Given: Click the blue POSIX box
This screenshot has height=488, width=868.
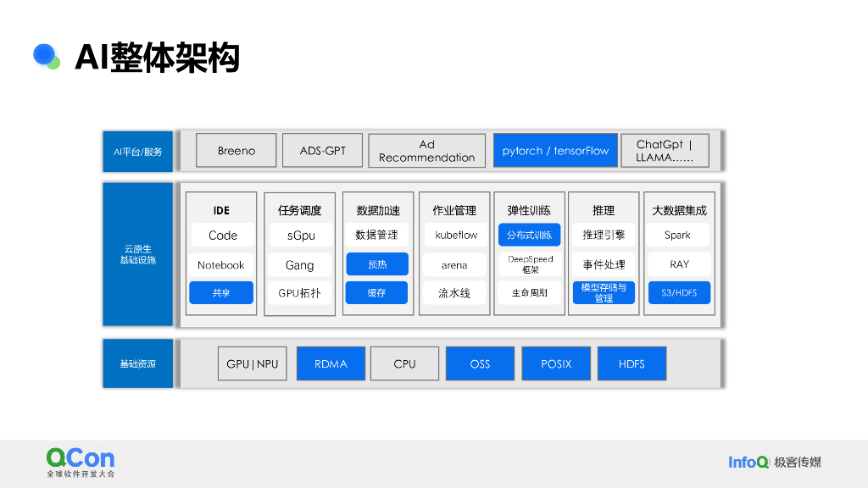Looking at the screenshot, I should [556, 363].
